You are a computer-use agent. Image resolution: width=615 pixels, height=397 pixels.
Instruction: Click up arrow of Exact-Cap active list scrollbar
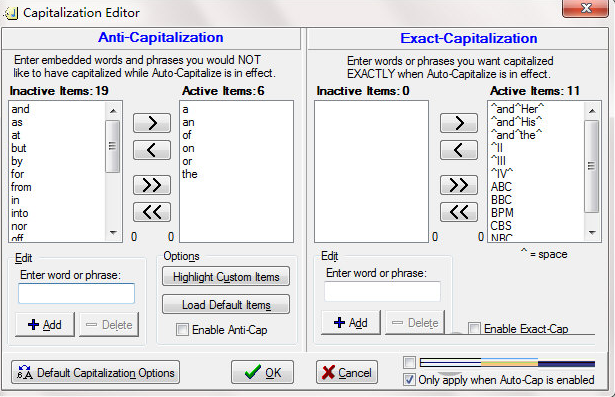(x=592, y=111)
